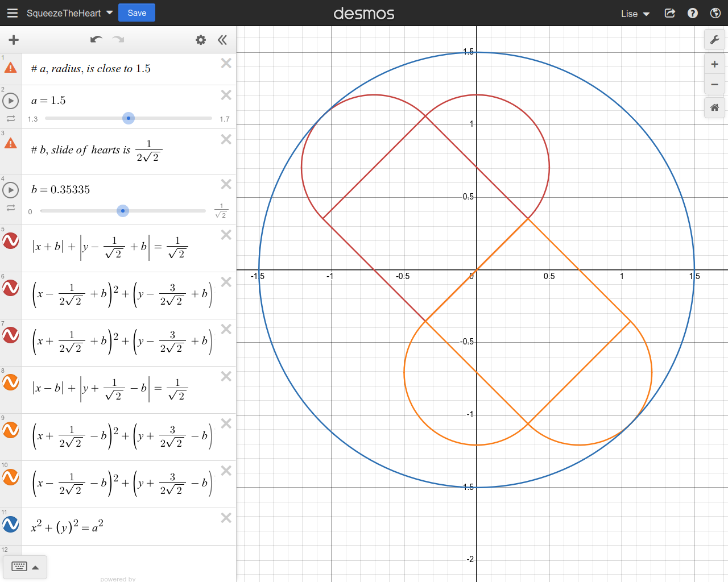Click the Add Item plus icon

click(14, 40)
